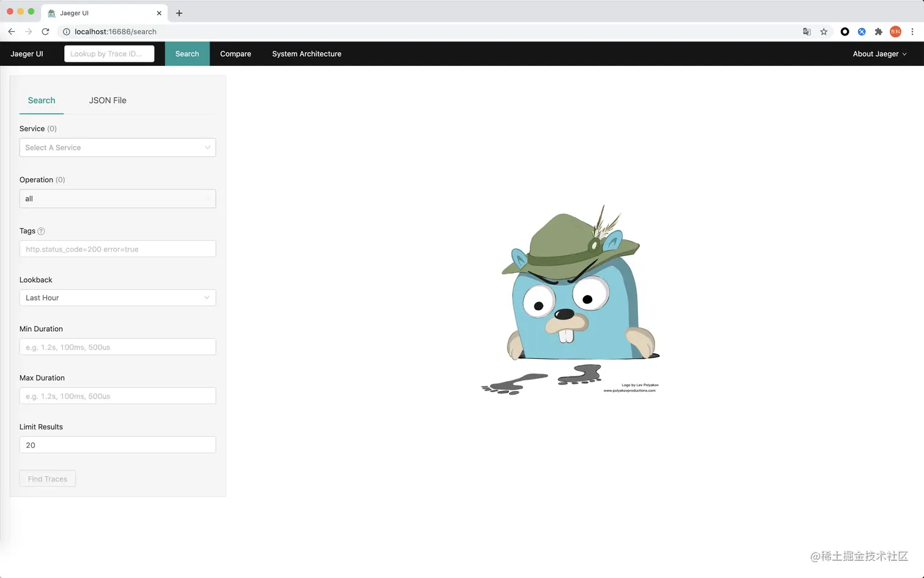Switch to the JSON File tab
Screen dimensions: 924x578
coord(108,100)
